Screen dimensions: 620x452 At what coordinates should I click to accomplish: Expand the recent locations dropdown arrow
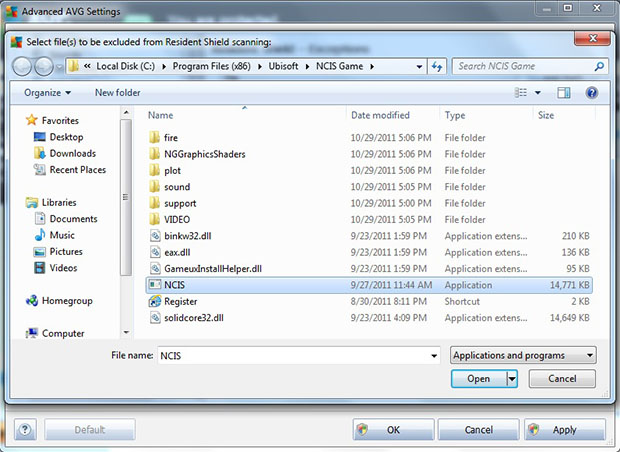(59, 66)
